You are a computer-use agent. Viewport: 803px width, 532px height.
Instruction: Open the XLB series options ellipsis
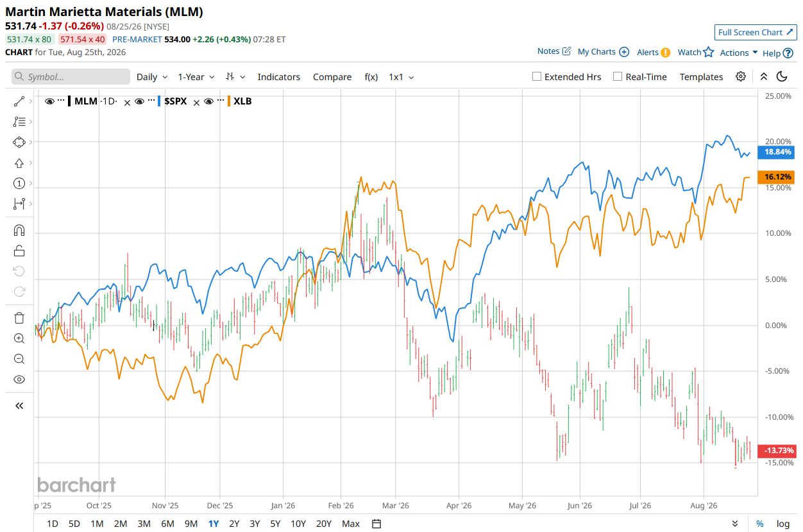221,101
